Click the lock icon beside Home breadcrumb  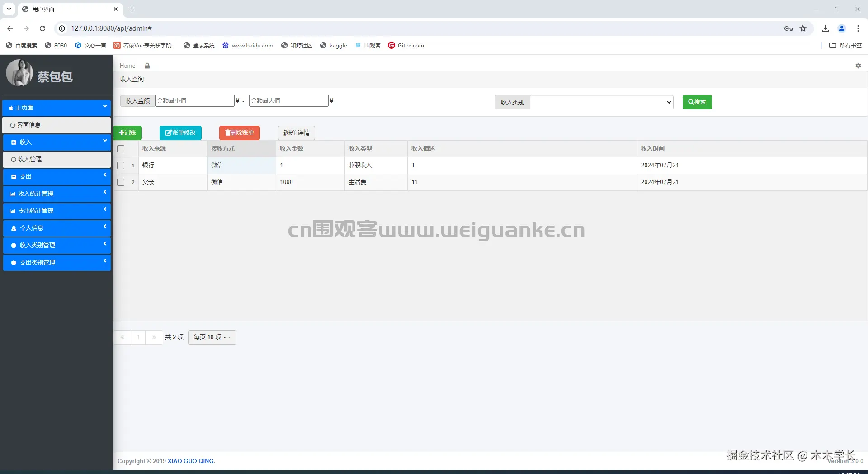click(146, 66)
